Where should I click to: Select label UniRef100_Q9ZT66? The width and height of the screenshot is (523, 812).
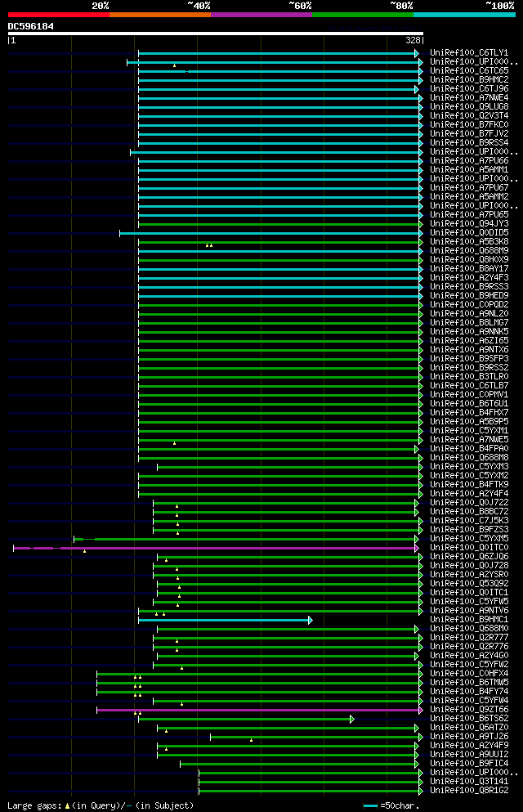pyautogui.click(x=469, y=710)
